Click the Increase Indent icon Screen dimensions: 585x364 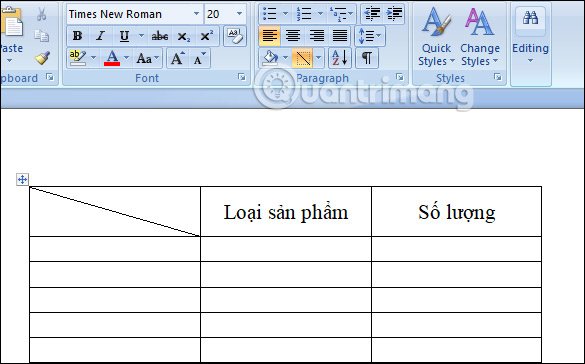pos(394,14)
